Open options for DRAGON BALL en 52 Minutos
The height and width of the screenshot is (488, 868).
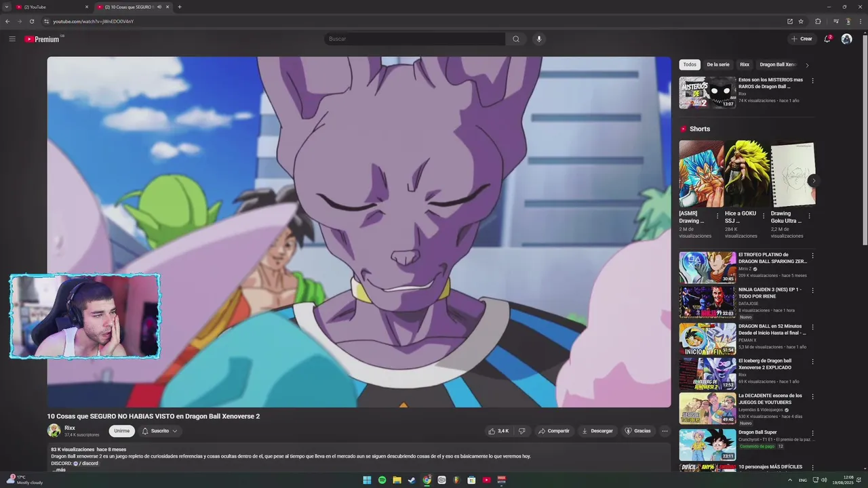tap(812, 327)
